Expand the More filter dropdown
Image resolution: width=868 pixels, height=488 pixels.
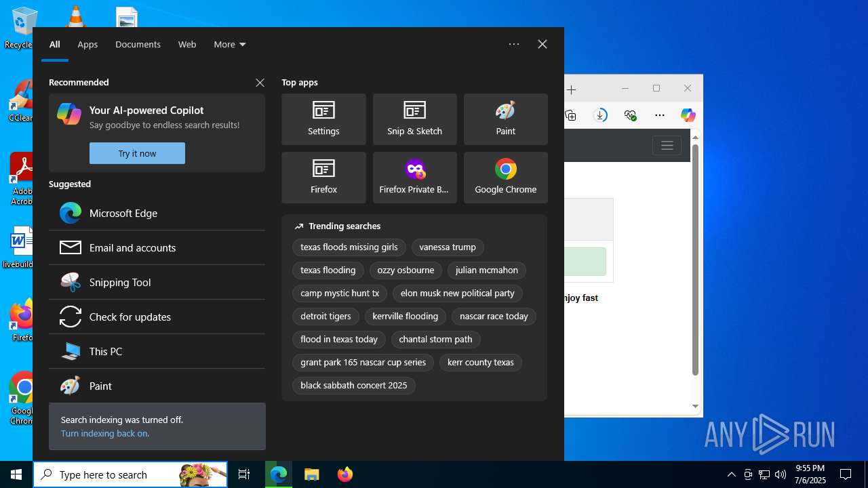click(x=230, y=44)
